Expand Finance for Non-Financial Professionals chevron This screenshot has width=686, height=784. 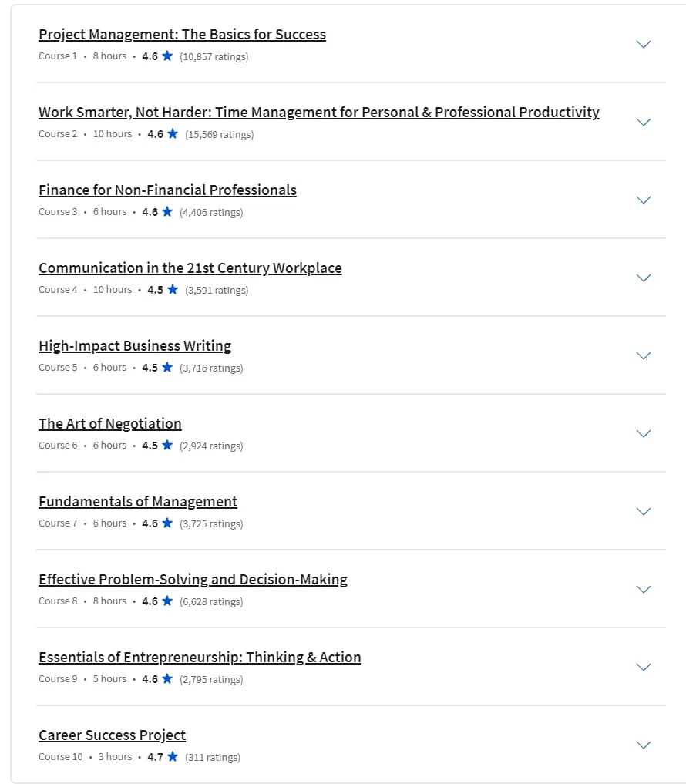[x=643, y=200]
